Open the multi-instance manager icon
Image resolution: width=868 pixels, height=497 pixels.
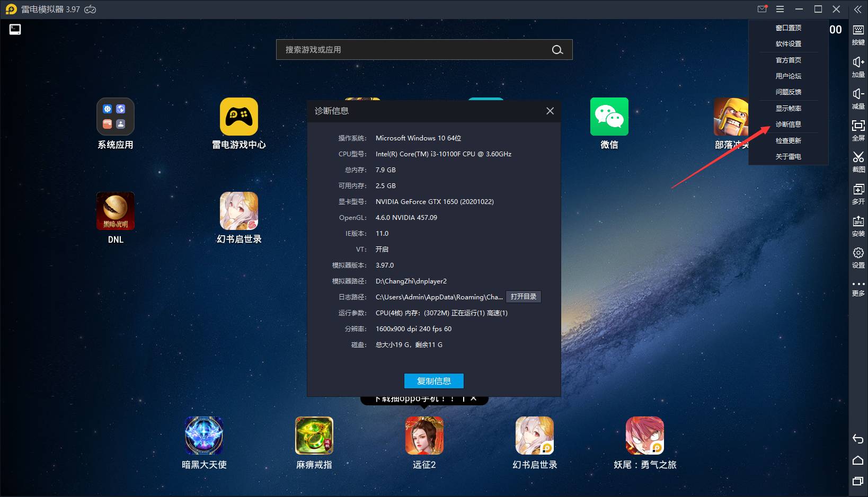858,190
